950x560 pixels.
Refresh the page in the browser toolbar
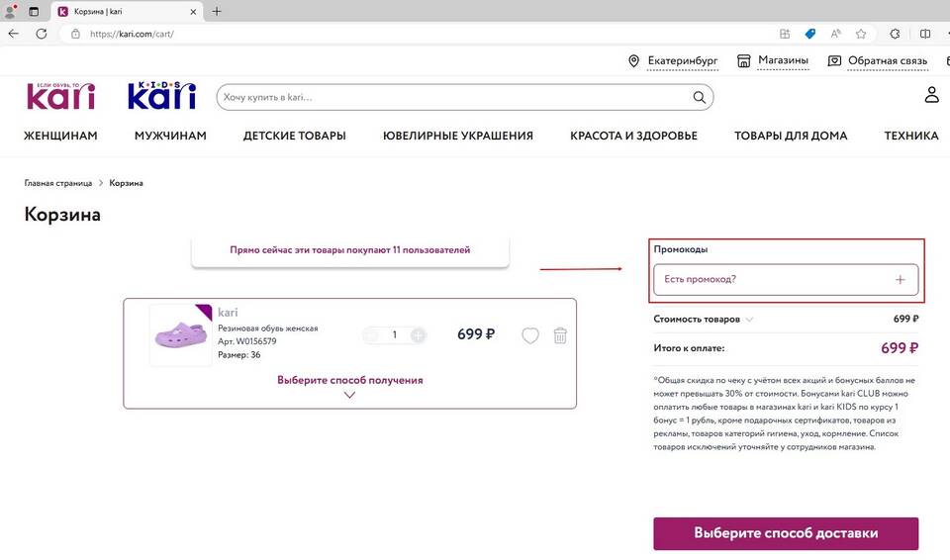point(42,34)
